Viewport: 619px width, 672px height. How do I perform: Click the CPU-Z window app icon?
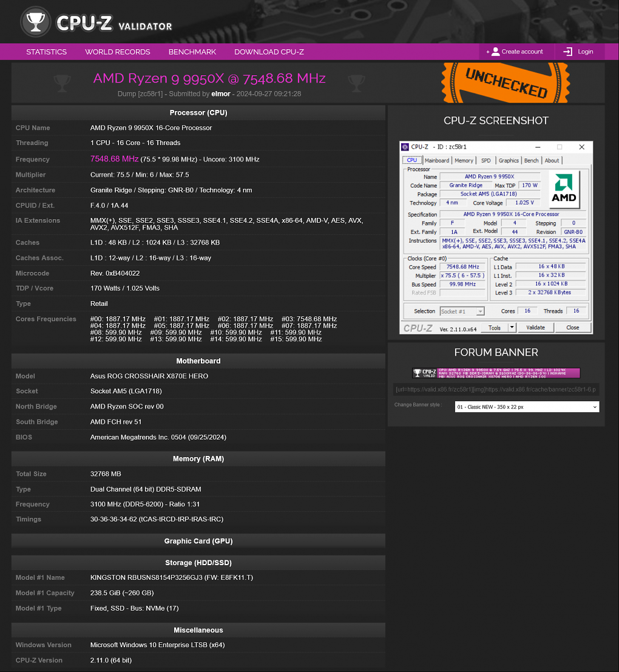(x=405, y=147)
